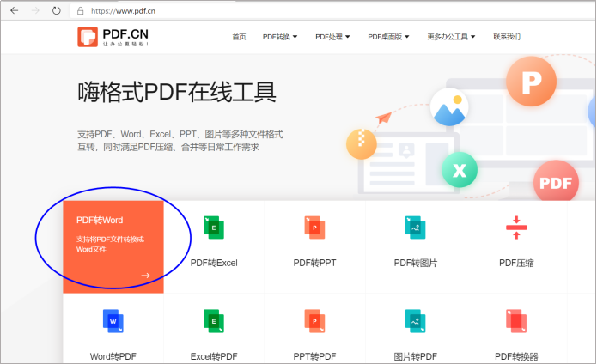
Task: Click the arrow on PDF转Word card
Action: tap(145, 276)
